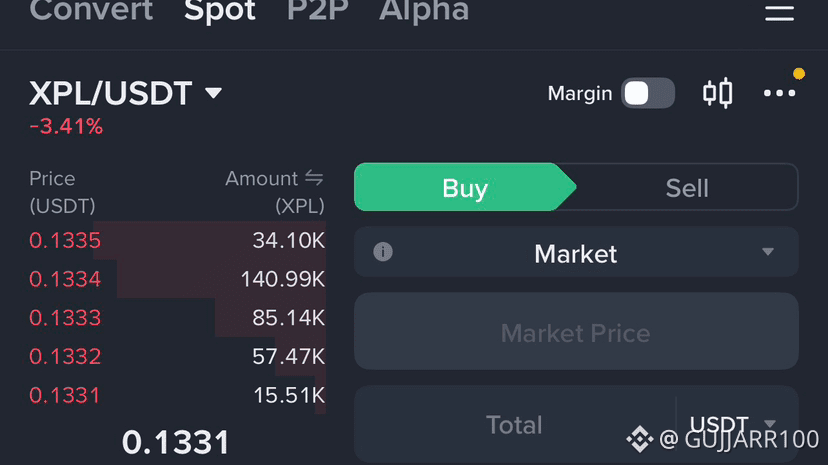Click the last price 0.1331
This screenshot has width=828, height=465.
(176, 441)
